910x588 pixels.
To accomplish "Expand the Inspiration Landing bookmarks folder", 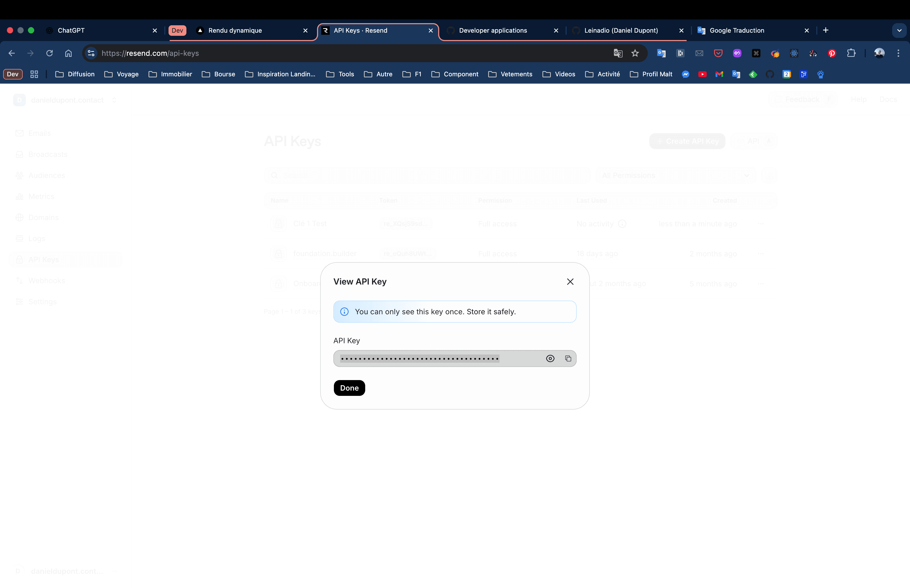I will click(x=280, y=74).
